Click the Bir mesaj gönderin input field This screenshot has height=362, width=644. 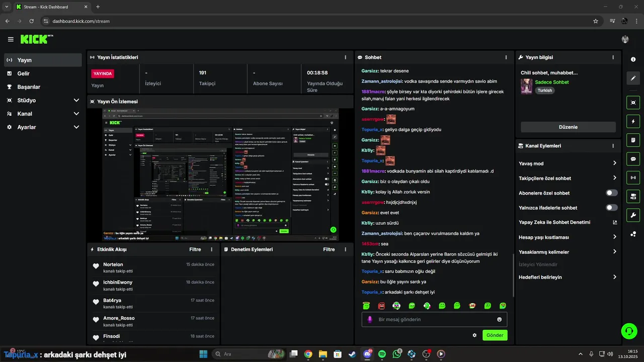[x=434, y=319]
